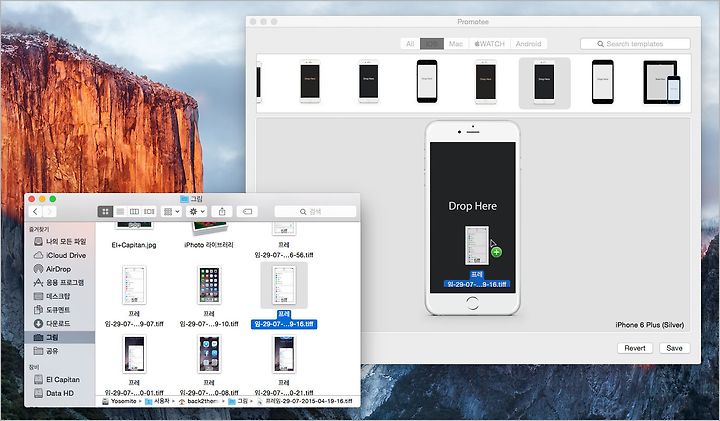Click the Save button in Promotee
720x421 pixels.
pos(674,348)
